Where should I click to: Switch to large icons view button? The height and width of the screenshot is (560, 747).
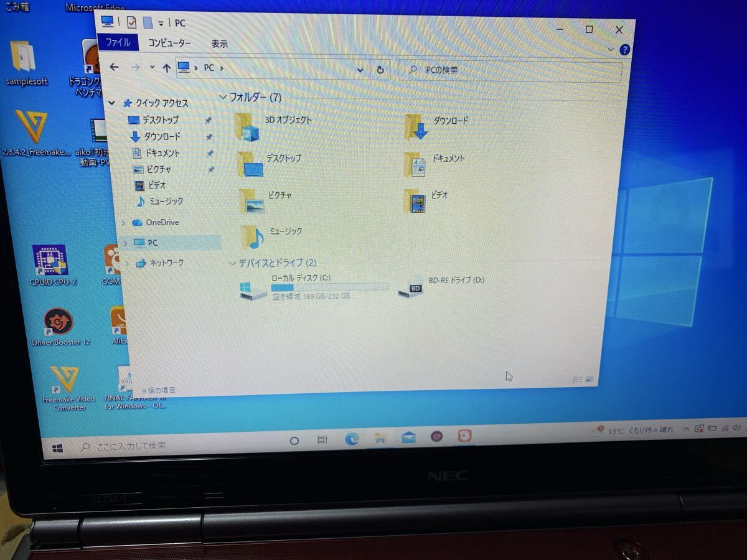tap(590, 379)
